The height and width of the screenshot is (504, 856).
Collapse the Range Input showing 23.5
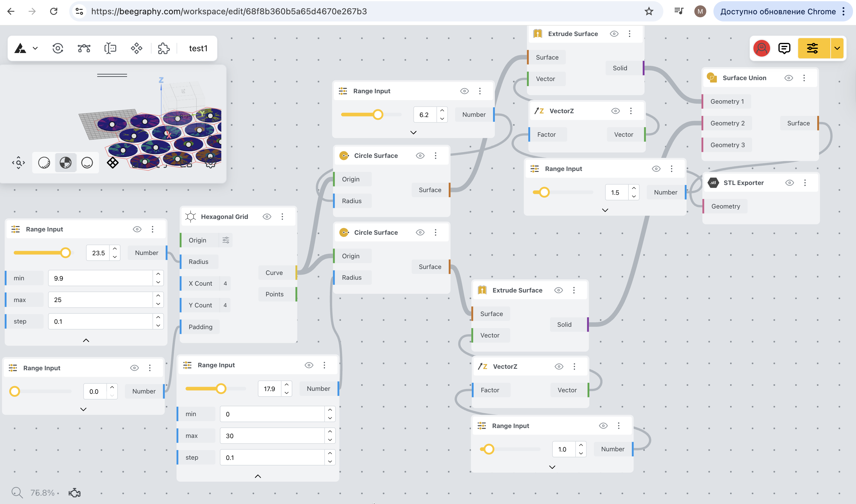coord(86,340)
